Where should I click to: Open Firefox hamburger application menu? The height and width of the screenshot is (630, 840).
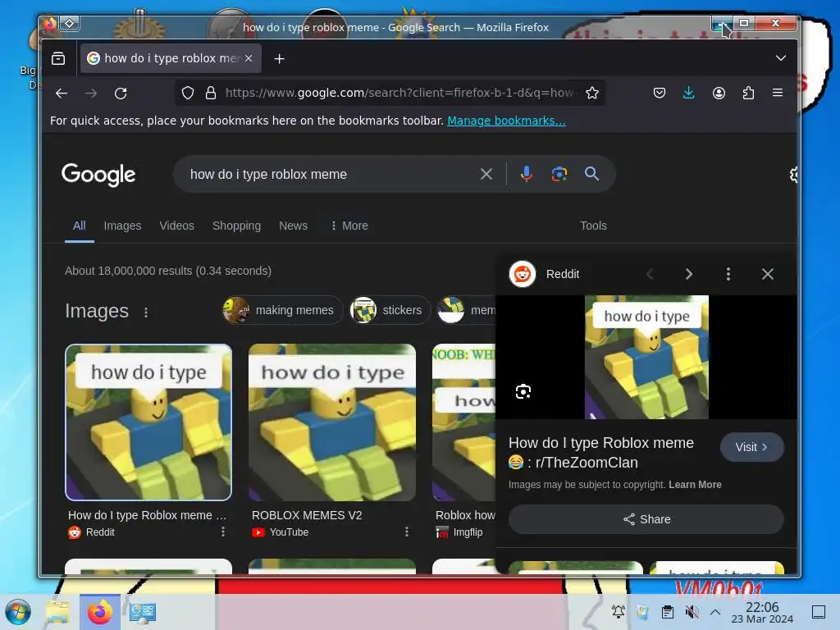[778, 94]
